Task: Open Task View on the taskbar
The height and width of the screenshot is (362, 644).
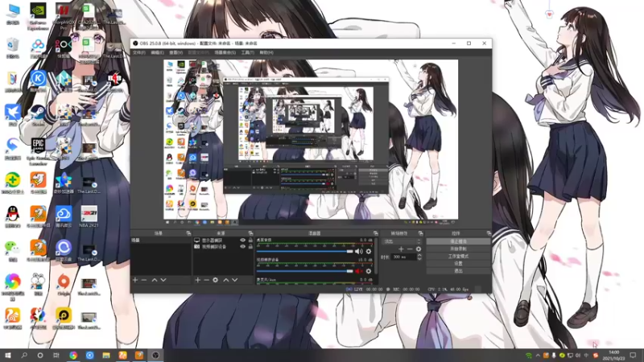Action: tap(56, 356)
